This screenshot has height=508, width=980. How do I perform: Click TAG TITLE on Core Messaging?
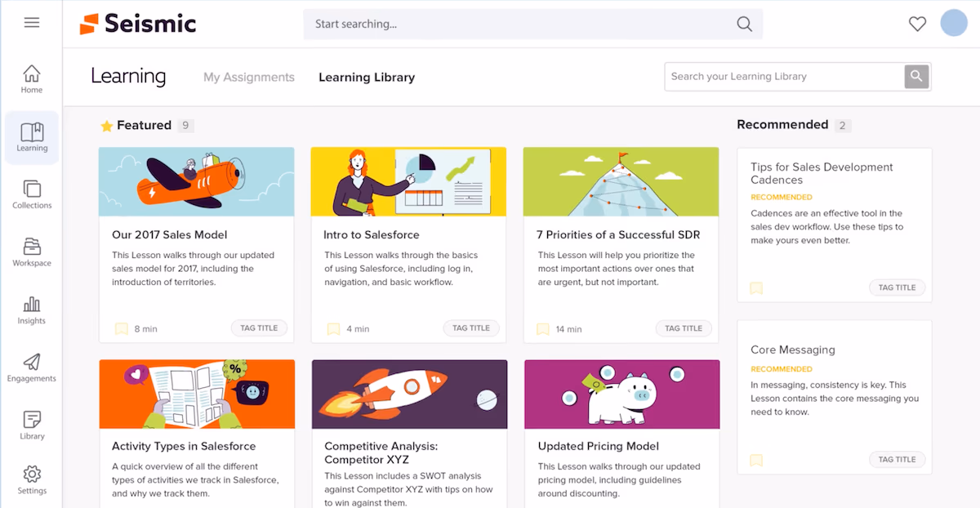pos(898,460)
